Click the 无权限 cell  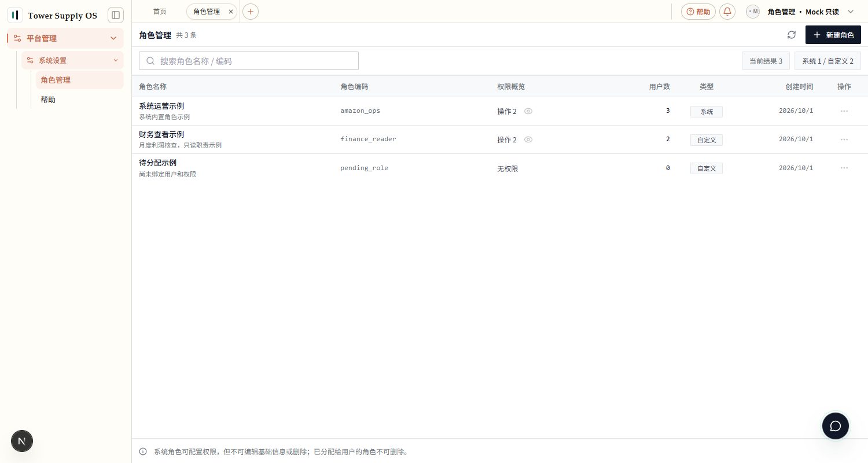(x=507, y=169)
